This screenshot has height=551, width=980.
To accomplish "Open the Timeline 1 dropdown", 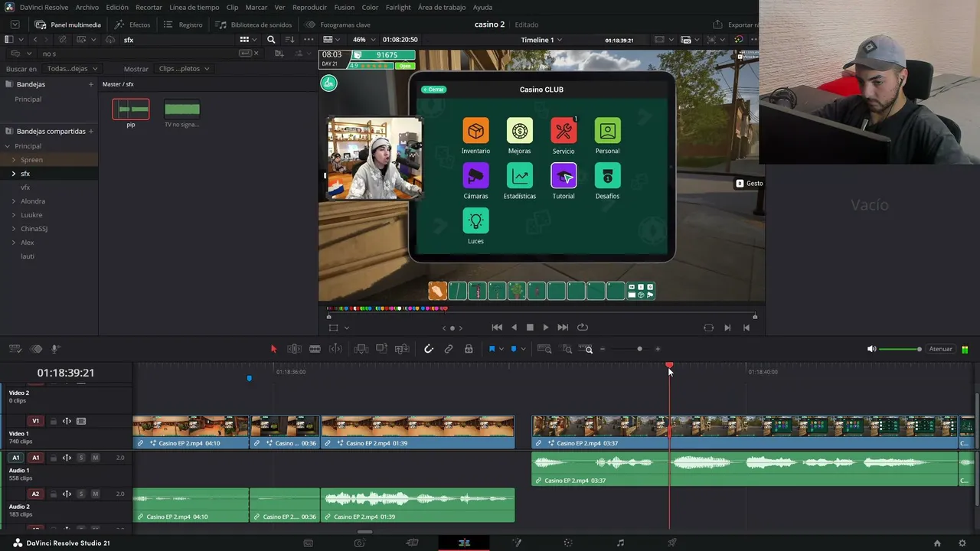I will [x=541, y=40].
